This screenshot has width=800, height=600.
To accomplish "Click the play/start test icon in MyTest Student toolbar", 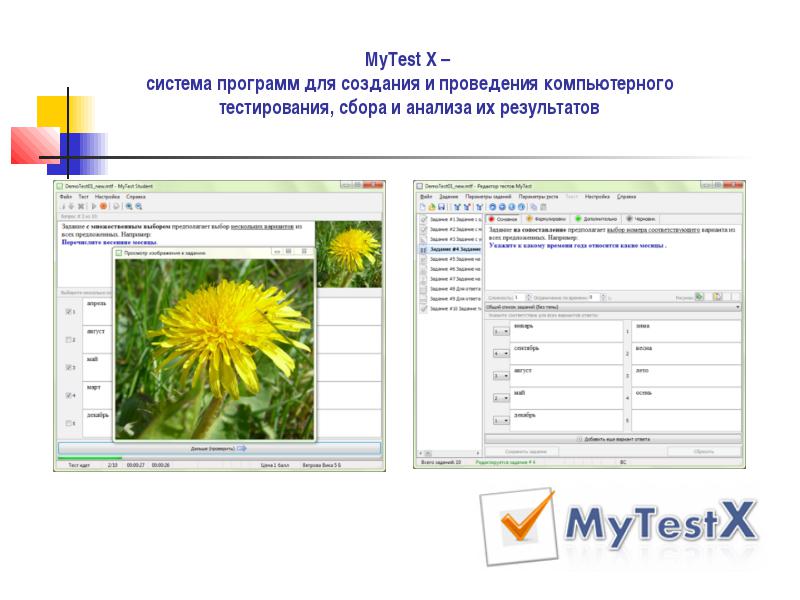I will (94, 207).
